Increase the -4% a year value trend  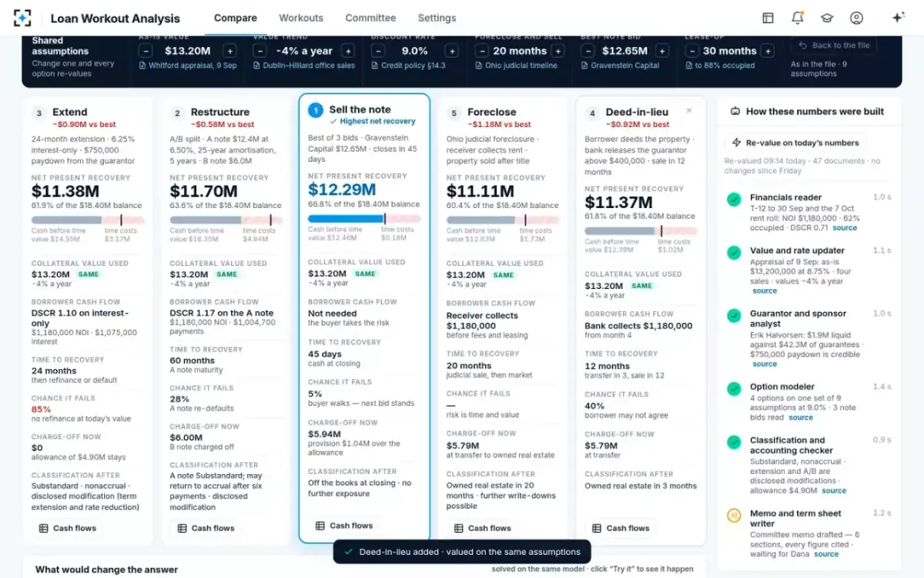click(348, 51)
